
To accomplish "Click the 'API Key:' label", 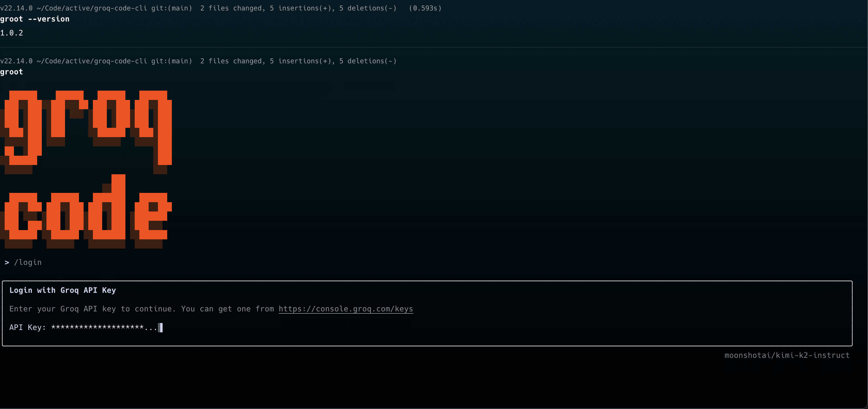I will click(x=28, y=327).
